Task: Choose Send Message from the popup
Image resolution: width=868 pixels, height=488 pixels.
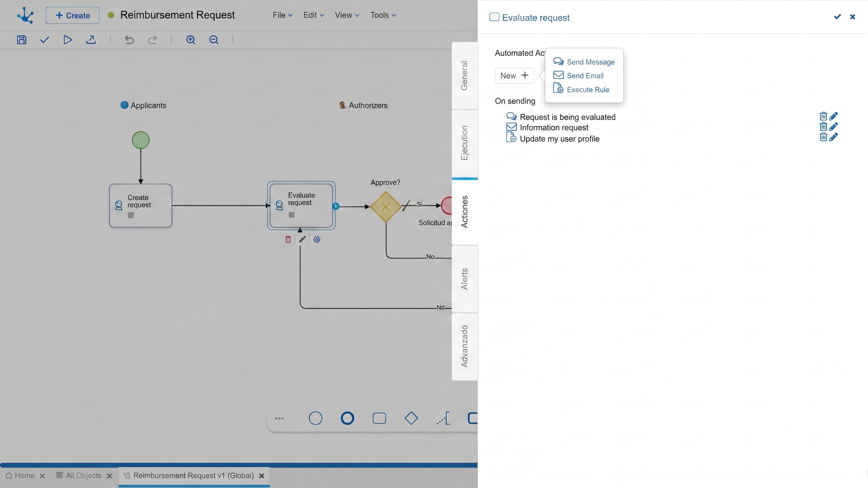Action: coord(584,62)
